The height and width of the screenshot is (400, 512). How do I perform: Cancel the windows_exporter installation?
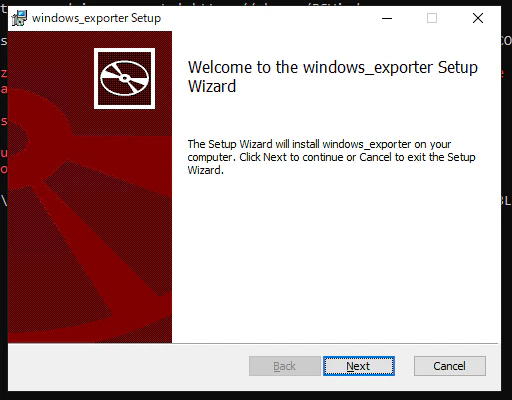(450, 366)
